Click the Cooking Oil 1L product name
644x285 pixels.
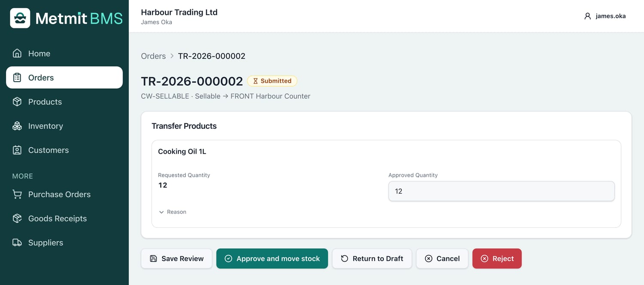[x=182, y=152]
